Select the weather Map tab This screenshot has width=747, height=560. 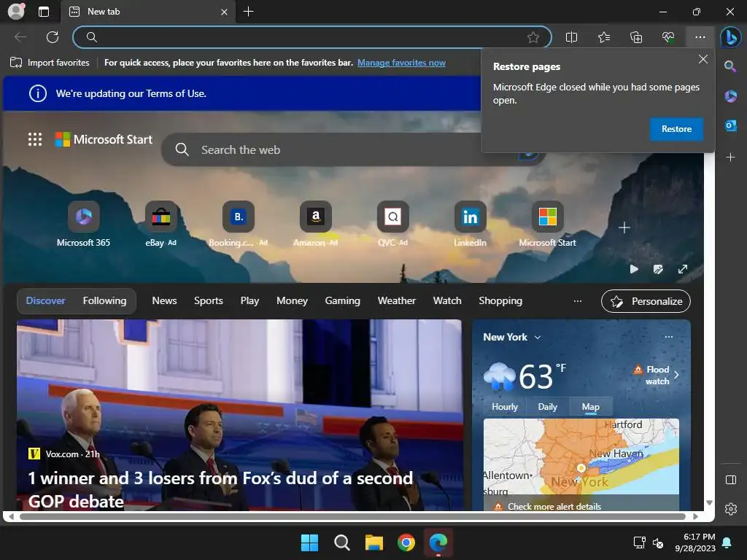(590, 407)
